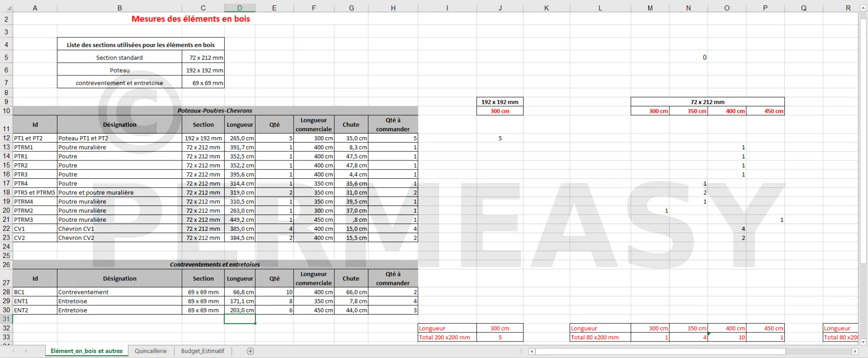Select cell 'PT1 et PT2' in Id column
The image size is (868, 358).
coord(35,138)
